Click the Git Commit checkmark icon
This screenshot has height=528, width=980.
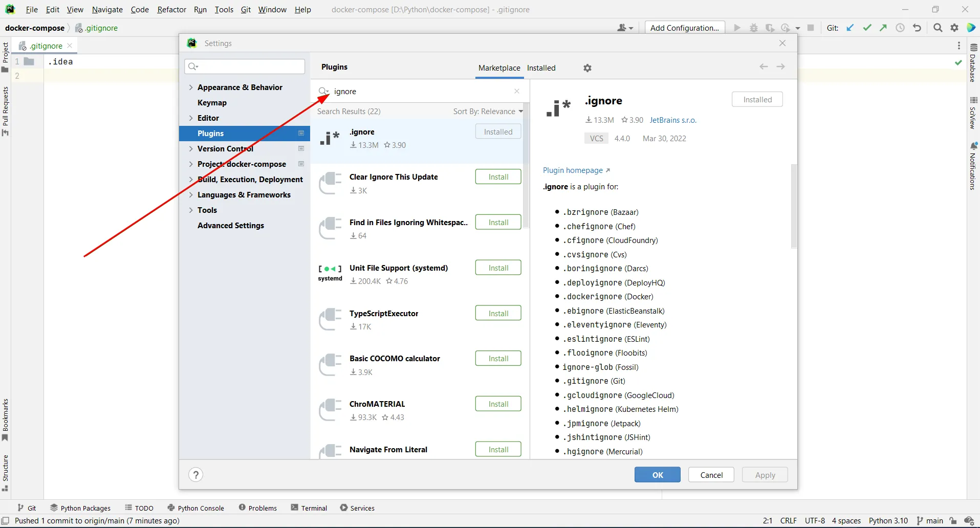(x=867, y=28)
